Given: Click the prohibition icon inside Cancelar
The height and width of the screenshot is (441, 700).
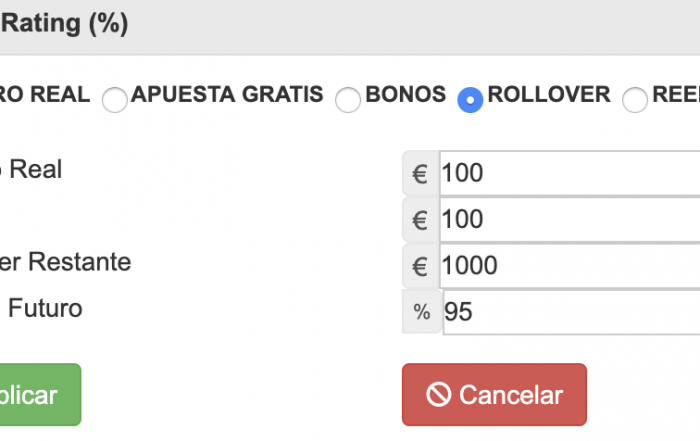Looking at the screenshot, I should 438,395.
